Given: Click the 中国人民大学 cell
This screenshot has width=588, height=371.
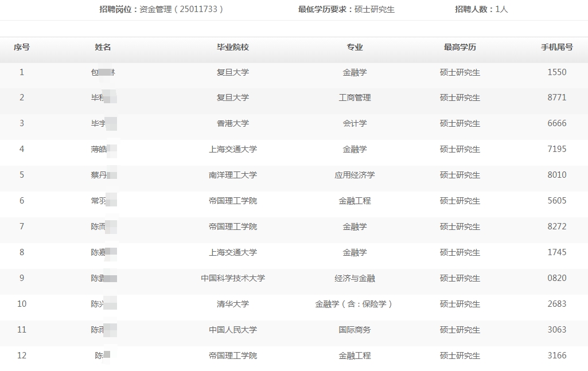Looking at the screenshot, I should [x=233, y=330].
